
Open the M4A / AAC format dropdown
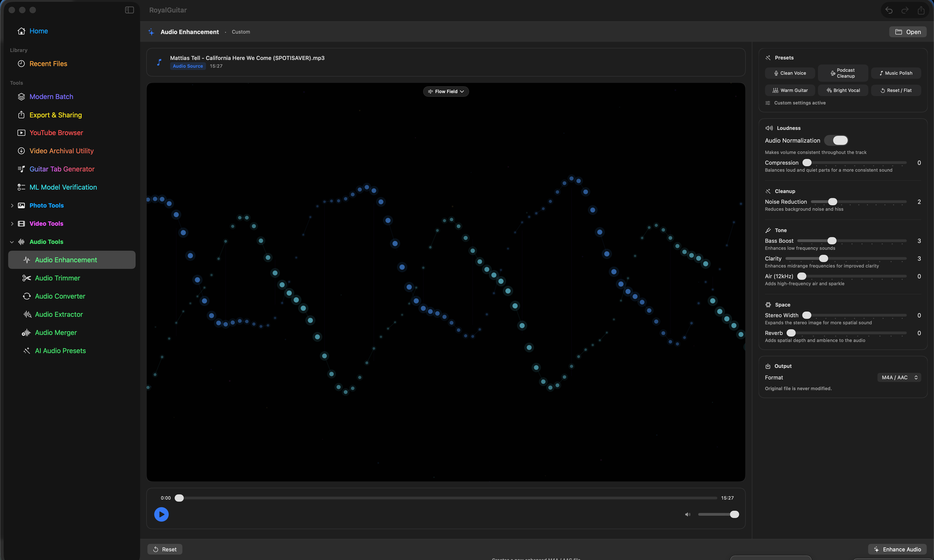pos(899,377)
